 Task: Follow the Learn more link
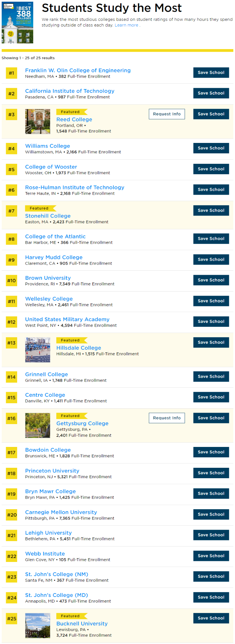(x=127, y=25)
